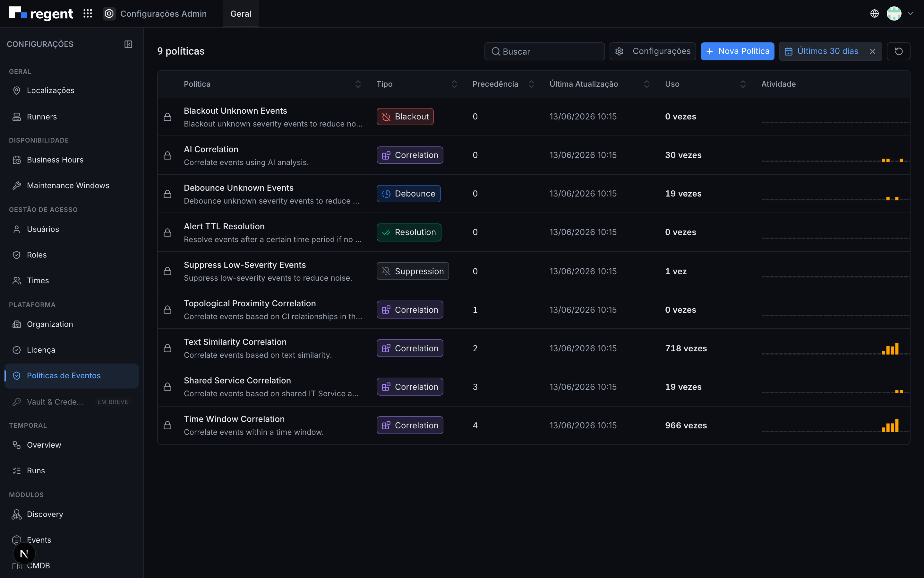This screenshot has width=924, height=578.
Task: Open Business Hours in sidebar
Action: 72,160
